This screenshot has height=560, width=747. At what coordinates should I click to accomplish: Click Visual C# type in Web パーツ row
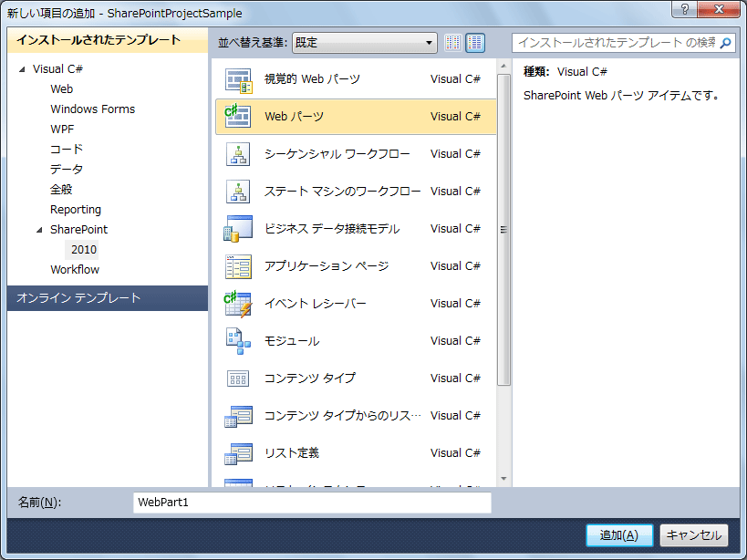pyautogui.click(x=455, y=117)
